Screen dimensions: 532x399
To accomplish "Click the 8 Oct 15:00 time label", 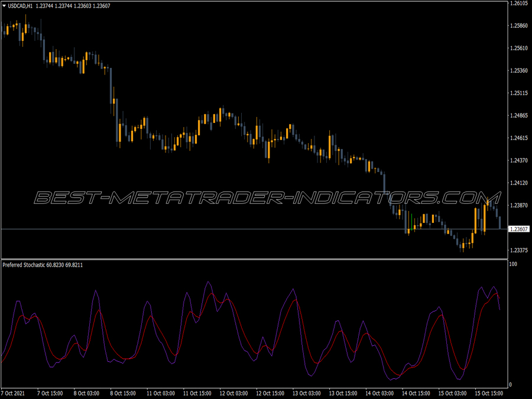I will [123, 393].
